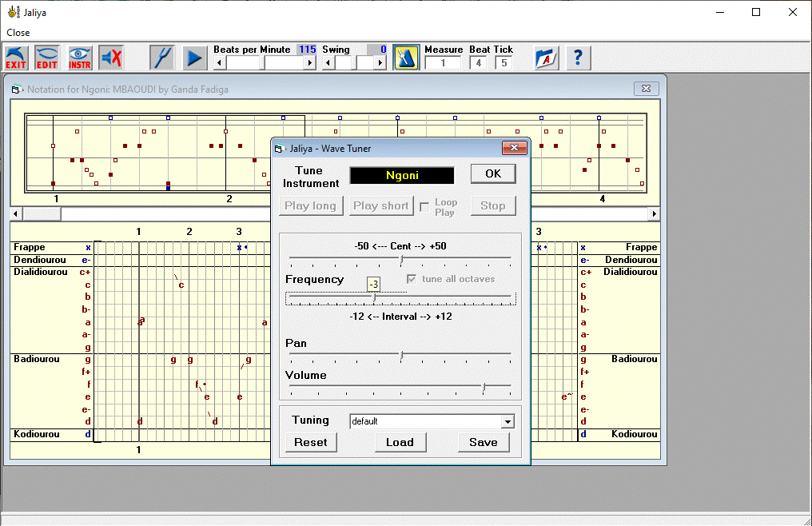Toggle the 'tune all octaves' checkbox
This screenshot has width=812, height=526.
412,279
